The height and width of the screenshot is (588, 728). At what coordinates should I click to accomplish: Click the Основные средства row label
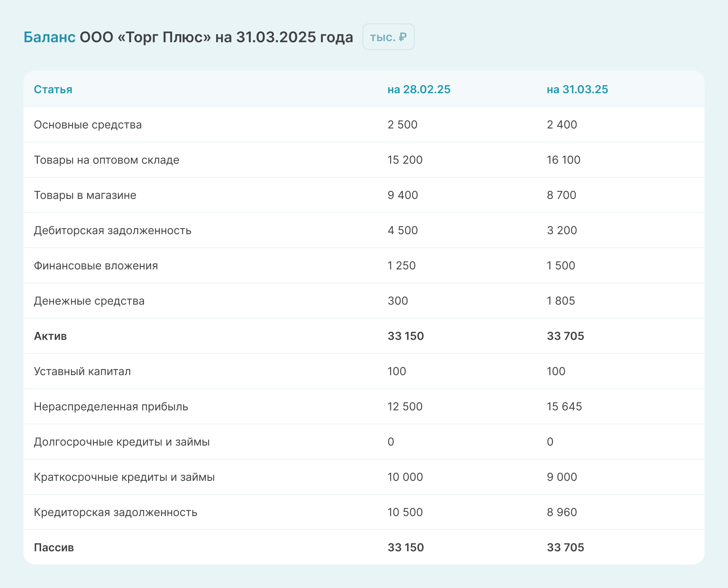pyautogui.click(x=88, y=124)
